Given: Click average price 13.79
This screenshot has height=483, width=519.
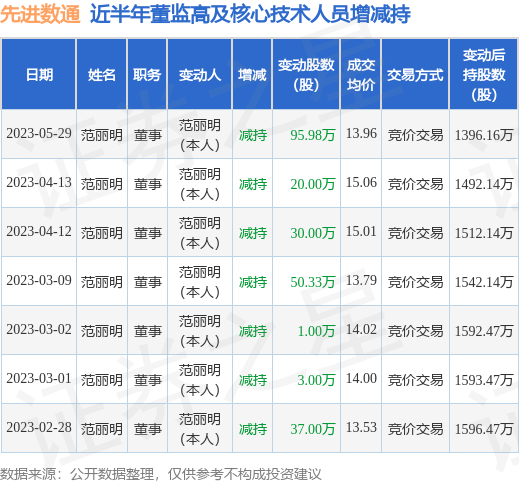Looking at the screenshot, I should [361, 281].
